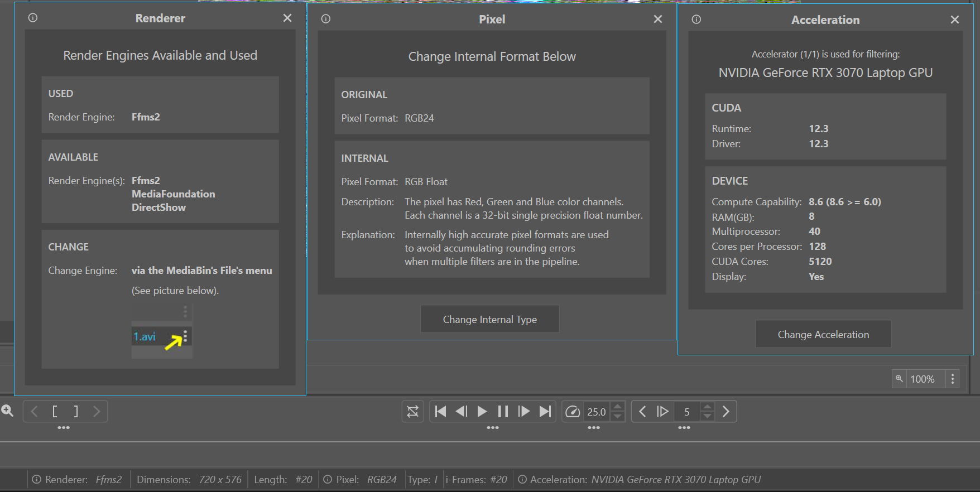The height and width of the screenshot is (492, 980).
Task: Click the frame-step icon next to the 5 field
Action: pos(662,412)
